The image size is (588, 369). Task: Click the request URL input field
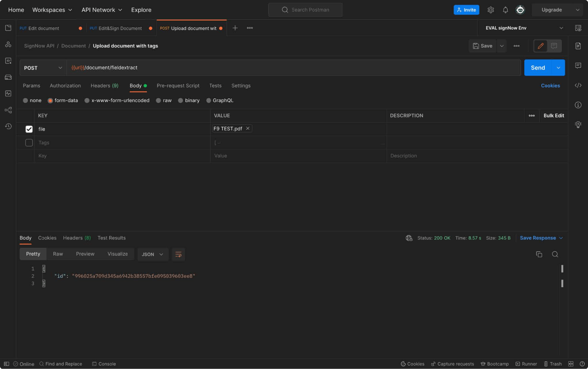[294, 68]
